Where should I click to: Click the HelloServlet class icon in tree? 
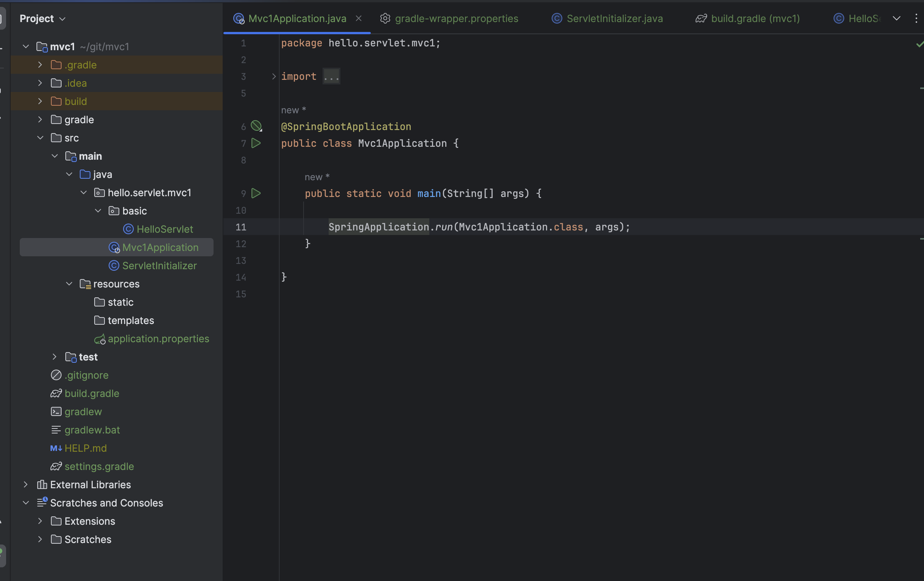(128, 229)
